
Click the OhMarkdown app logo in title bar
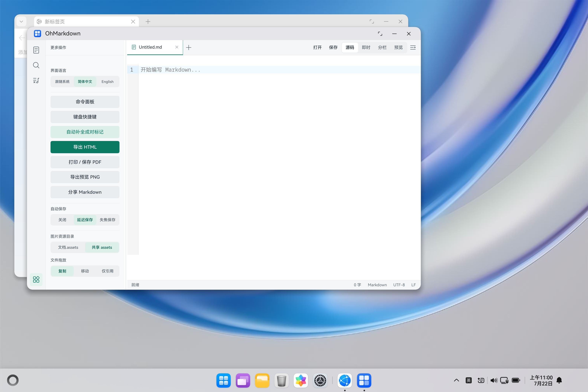point(38,34)
